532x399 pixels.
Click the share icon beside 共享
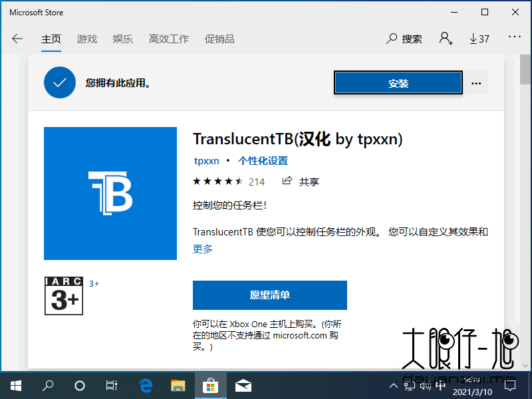[x=287, y=181]
